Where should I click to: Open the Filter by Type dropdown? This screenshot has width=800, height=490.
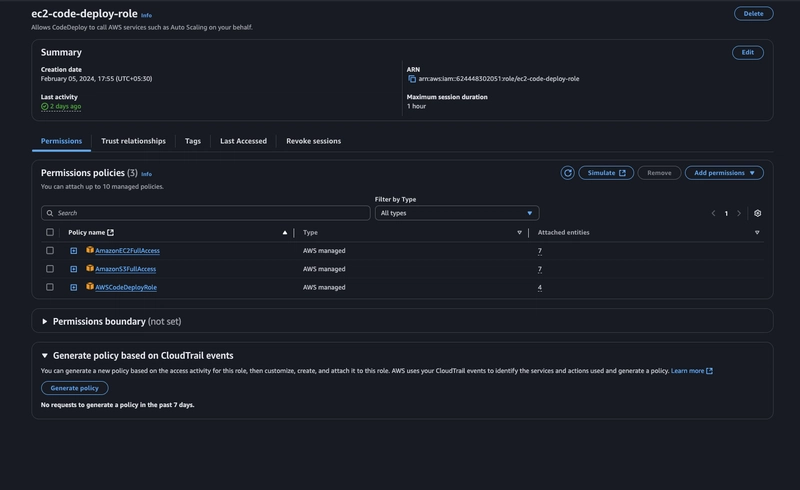pos(457,213)
